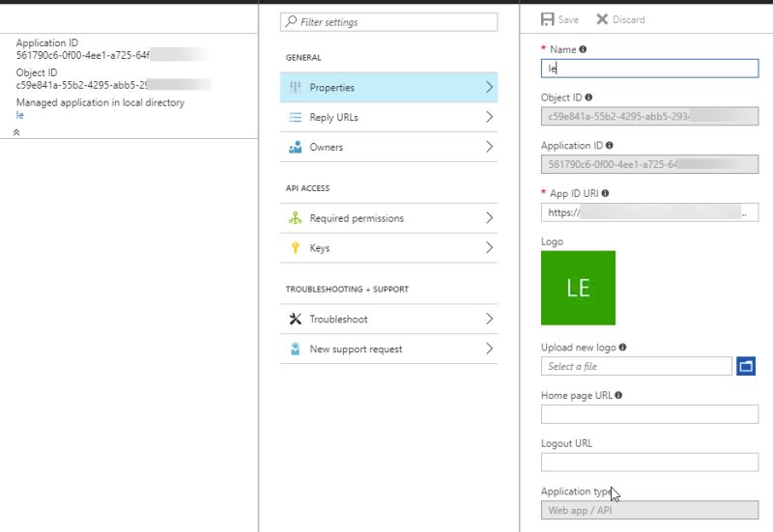
Task: Expand Troubleshoot chevron arrow
Action: [489, 319]
